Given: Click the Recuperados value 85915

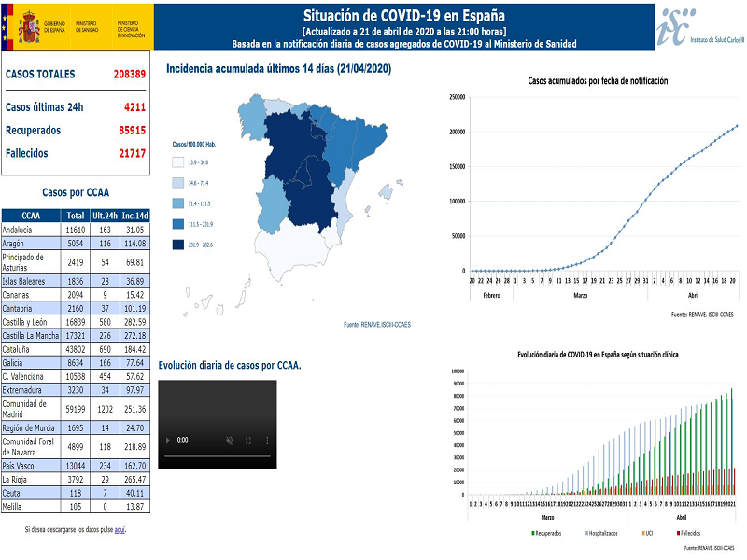Looking at the screenshot, I should [133, 131].
